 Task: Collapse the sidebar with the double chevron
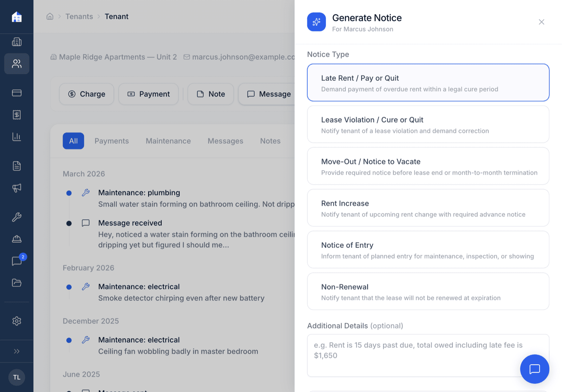pos(17,351)
